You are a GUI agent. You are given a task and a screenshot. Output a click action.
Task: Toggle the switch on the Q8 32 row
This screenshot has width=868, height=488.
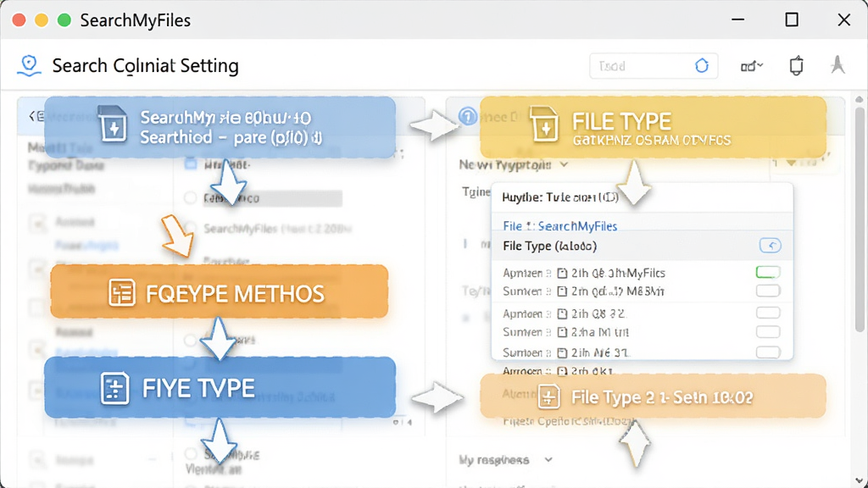point(768,313)
